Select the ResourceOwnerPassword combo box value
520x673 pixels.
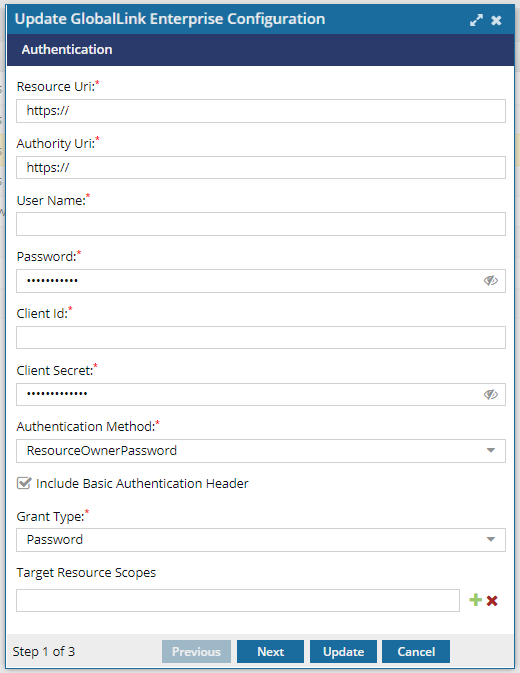[x=261, y=451]
